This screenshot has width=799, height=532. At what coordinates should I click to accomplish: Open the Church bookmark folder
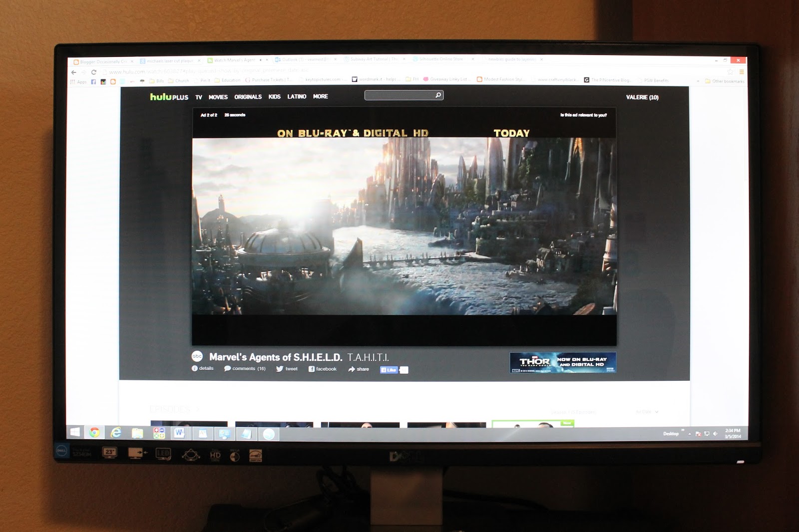click(179, 81)
